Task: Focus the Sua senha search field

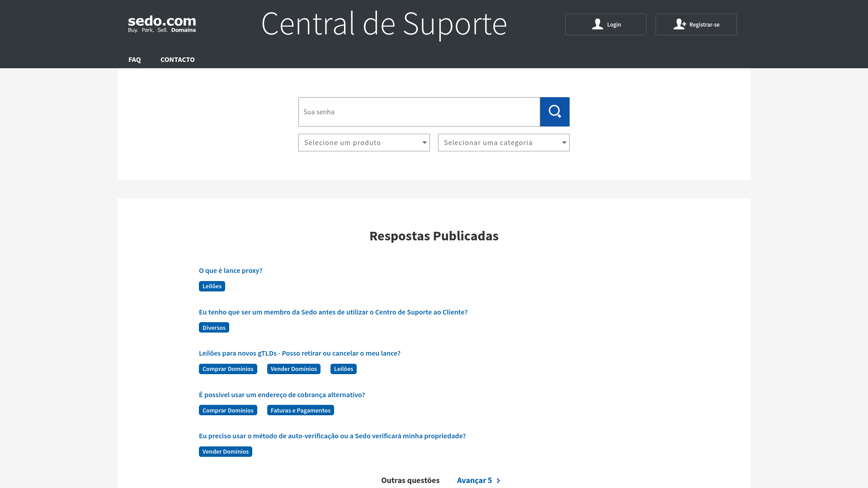Action: point(419,112)
